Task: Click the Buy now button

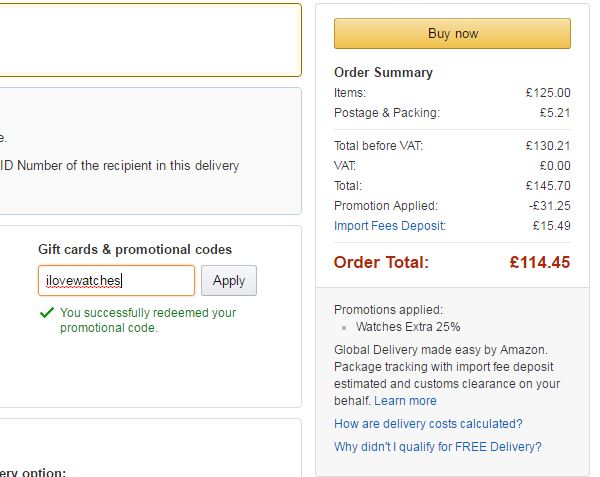Action: [x=452, y=33]
